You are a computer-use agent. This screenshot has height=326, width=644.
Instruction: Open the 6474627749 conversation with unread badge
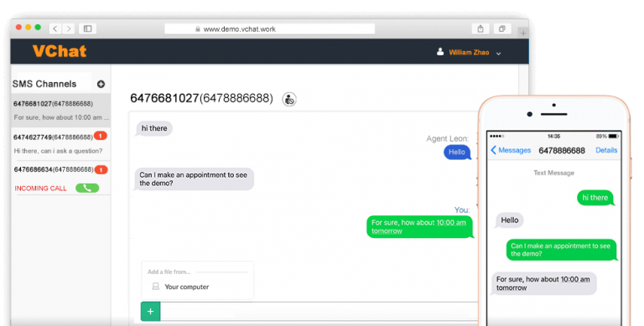coord(60,143)
